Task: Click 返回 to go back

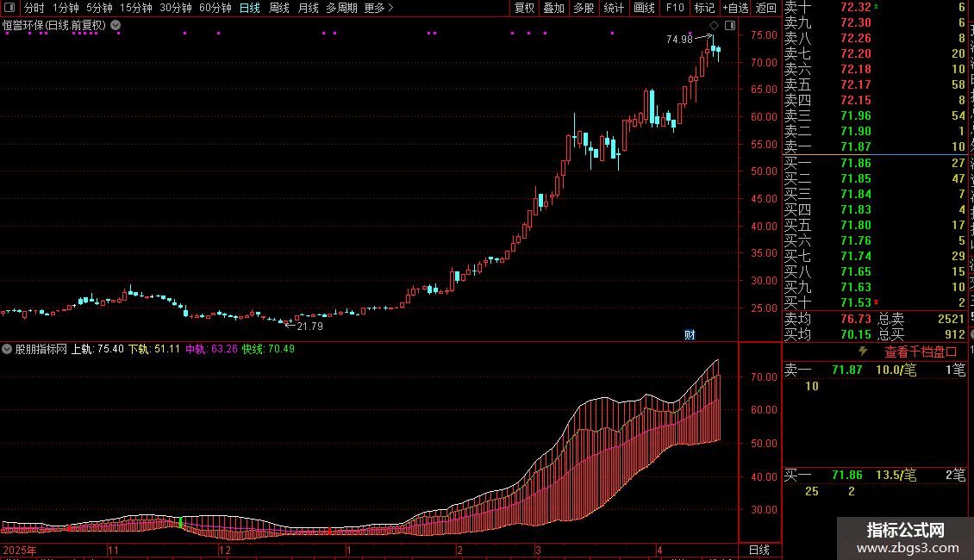Action: (766, 8)
